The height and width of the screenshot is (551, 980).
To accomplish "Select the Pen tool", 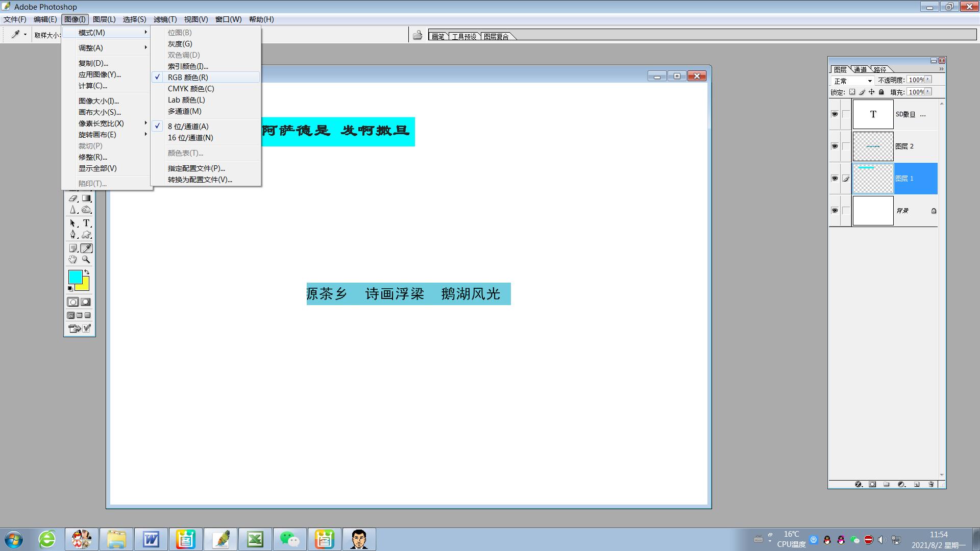I will 73,235.
